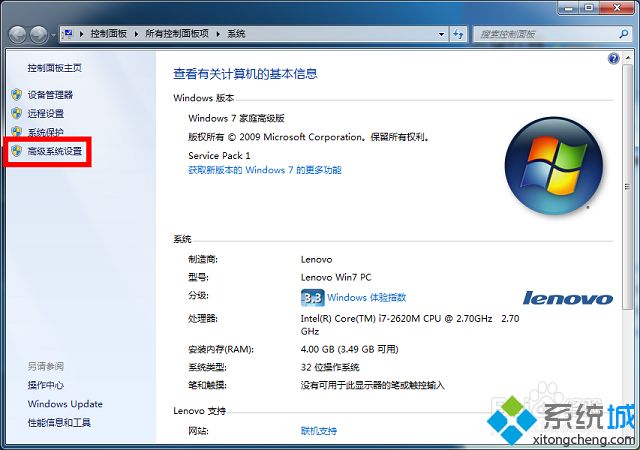Expand arrow before 控制面板 breadcrumb
Screen dimensions: 640x450
click(x=82, y=34)
